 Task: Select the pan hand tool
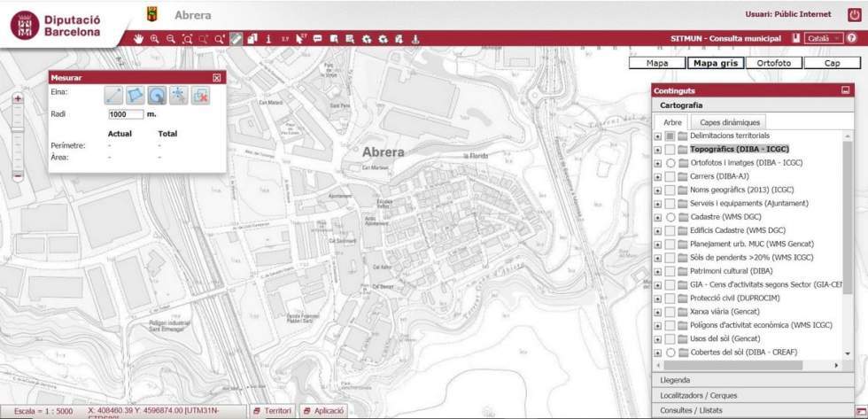[x=139, y=39]
